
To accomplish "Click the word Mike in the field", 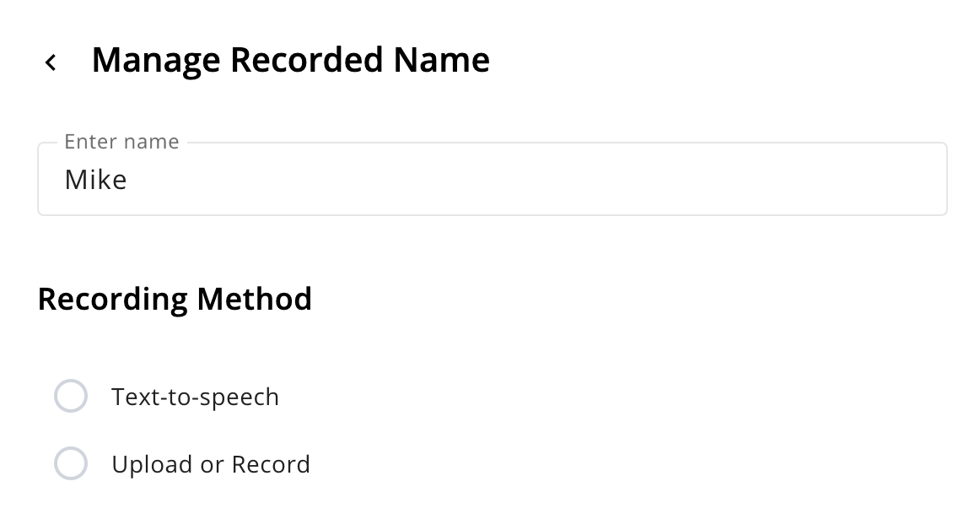I will [x=95, y=181].
